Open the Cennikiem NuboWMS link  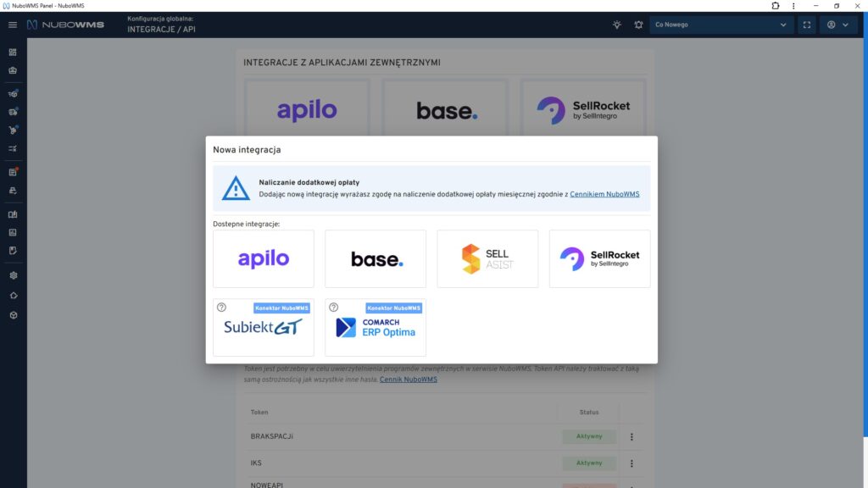coord(604,194)
